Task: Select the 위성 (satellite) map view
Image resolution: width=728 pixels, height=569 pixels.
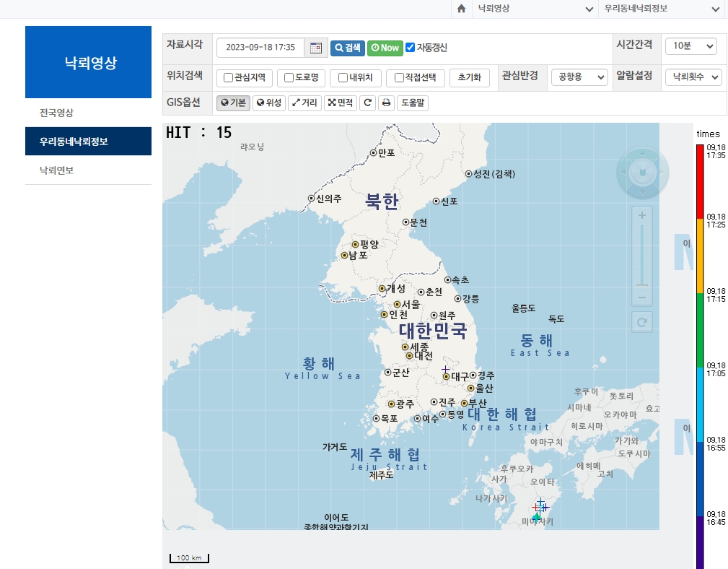Action: (x=268, y=103)
